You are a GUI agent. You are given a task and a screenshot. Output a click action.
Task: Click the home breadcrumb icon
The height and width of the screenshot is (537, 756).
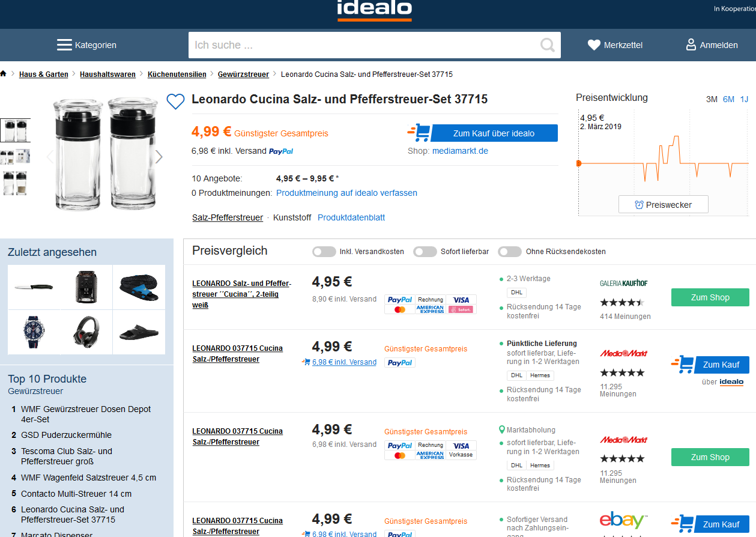tap(4, 74)
